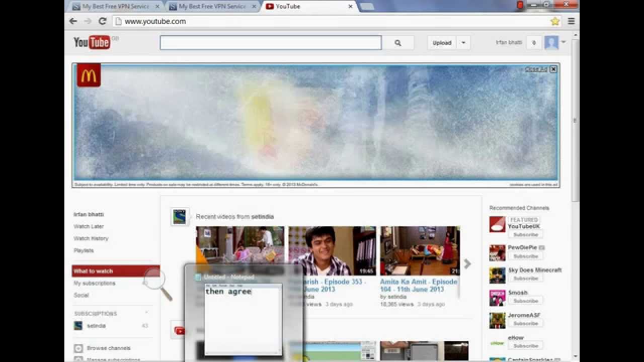Click the Irfan bhatti name in the header
Image resolution: width=644 pixels, height=362 pixels.
pyautogui.click(x=509, y=43)
